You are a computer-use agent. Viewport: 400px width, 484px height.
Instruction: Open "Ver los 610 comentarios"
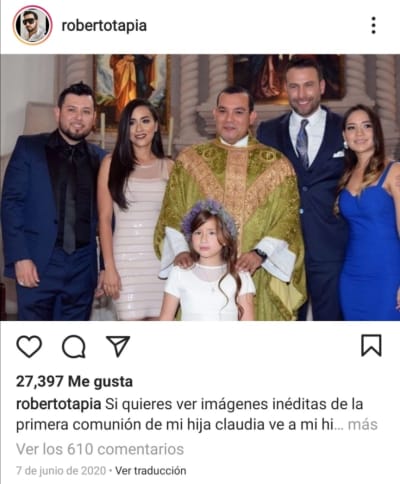coord(100,449)
